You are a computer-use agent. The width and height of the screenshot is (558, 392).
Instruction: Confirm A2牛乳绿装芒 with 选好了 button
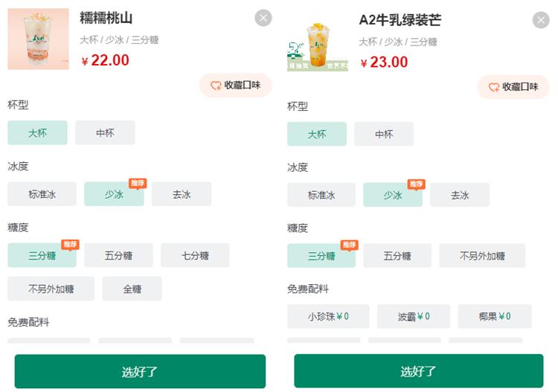(x=419, y=371)
